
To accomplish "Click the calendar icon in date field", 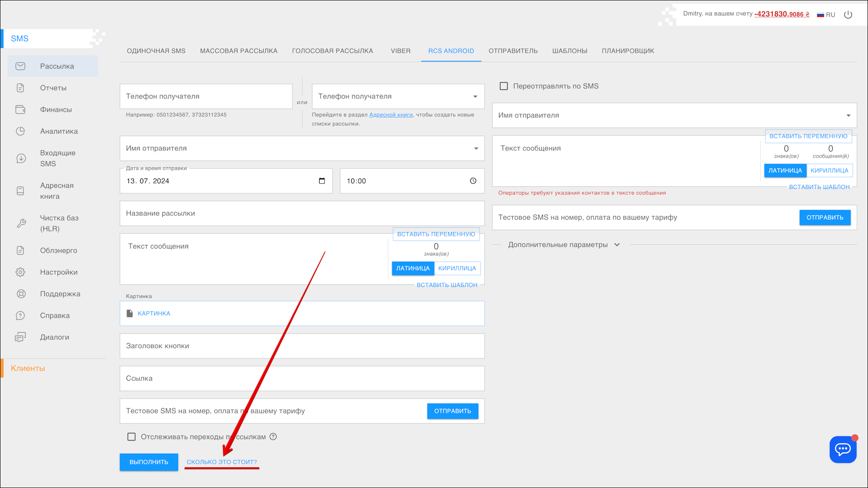I will [322, 181].
